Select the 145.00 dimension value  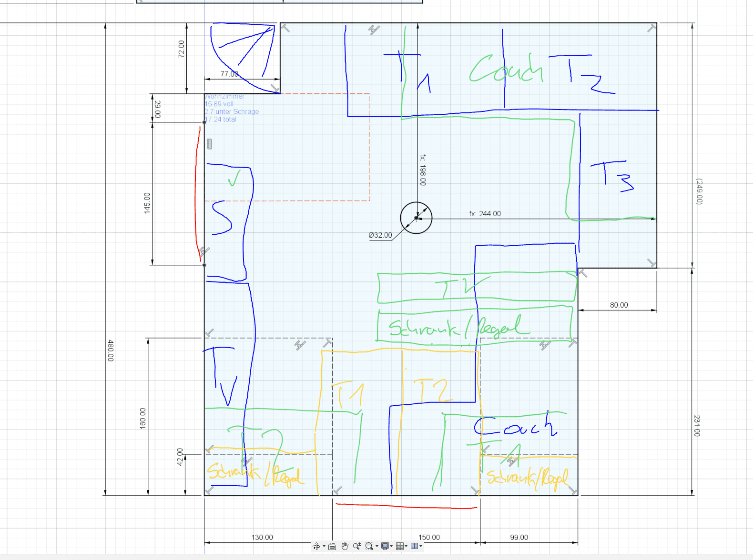(147, 203)
